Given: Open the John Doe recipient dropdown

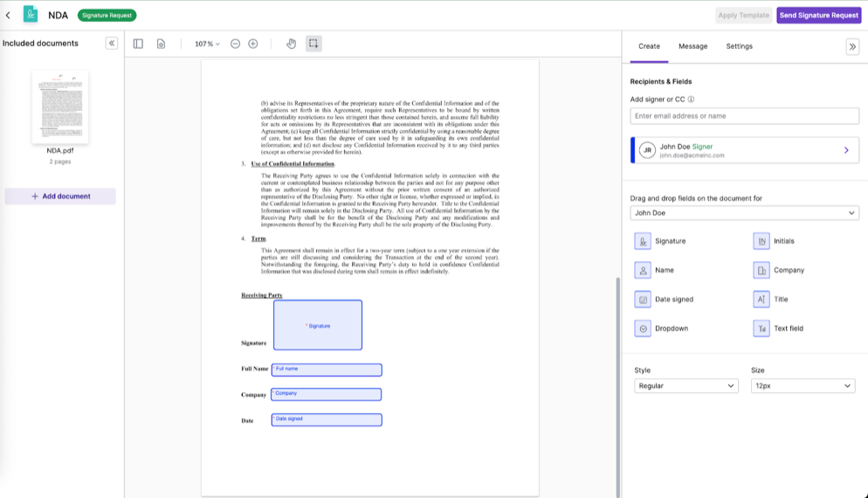Looking at the screenshot, I should pos(744,213).
